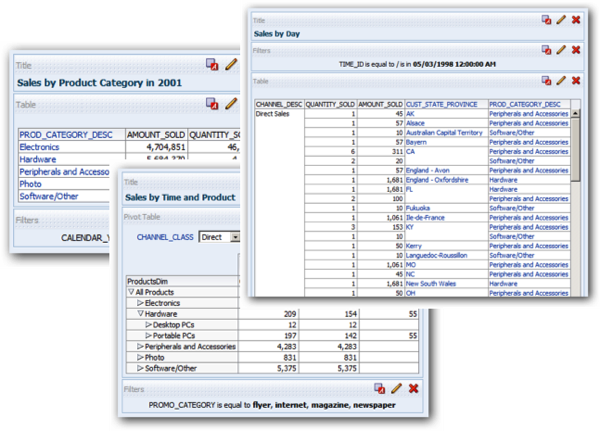Click the Sales by Day table scrollbar up arrow

pyautogui.click(x=575, y=113)
